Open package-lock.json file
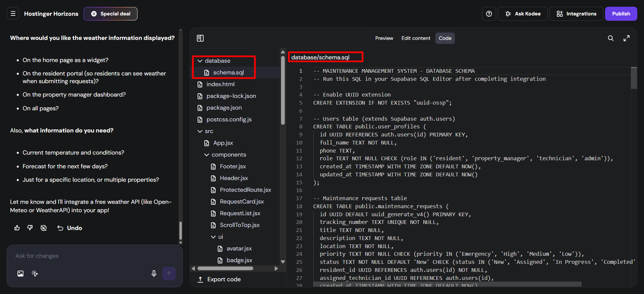The width and height of the screenshot is (644, 294). tap(231, 96)
